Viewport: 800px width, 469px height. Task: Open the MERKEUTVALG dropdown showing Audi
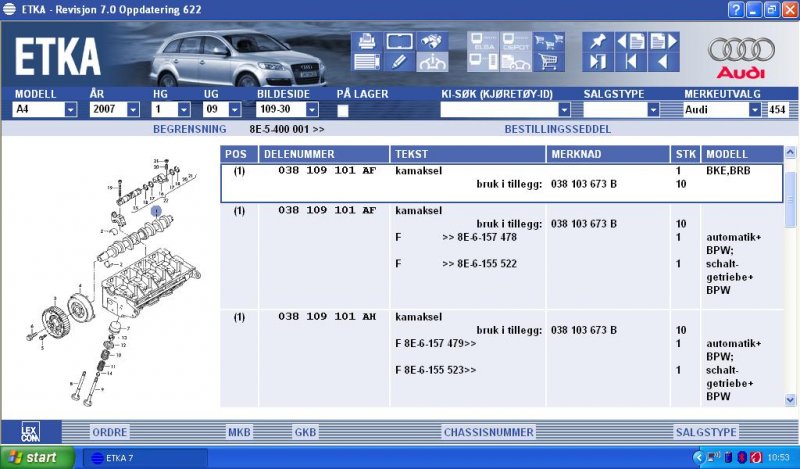755,110
